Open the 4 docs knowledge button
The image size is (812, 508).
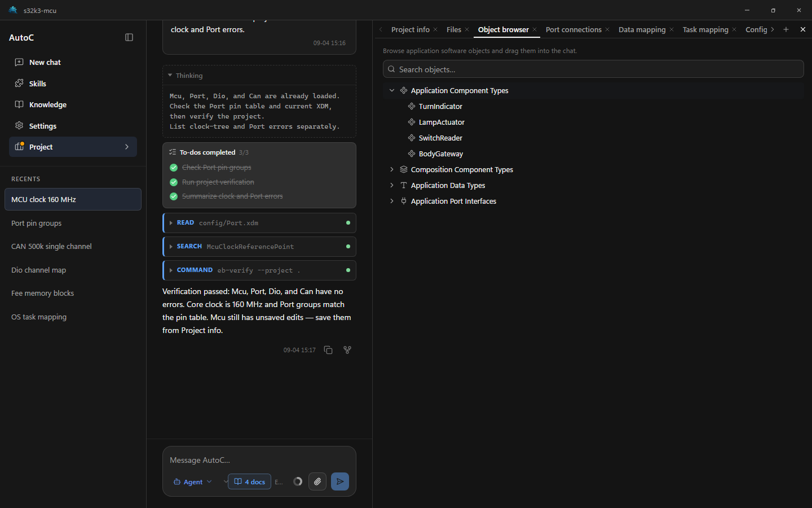click(x=249, y=481)
